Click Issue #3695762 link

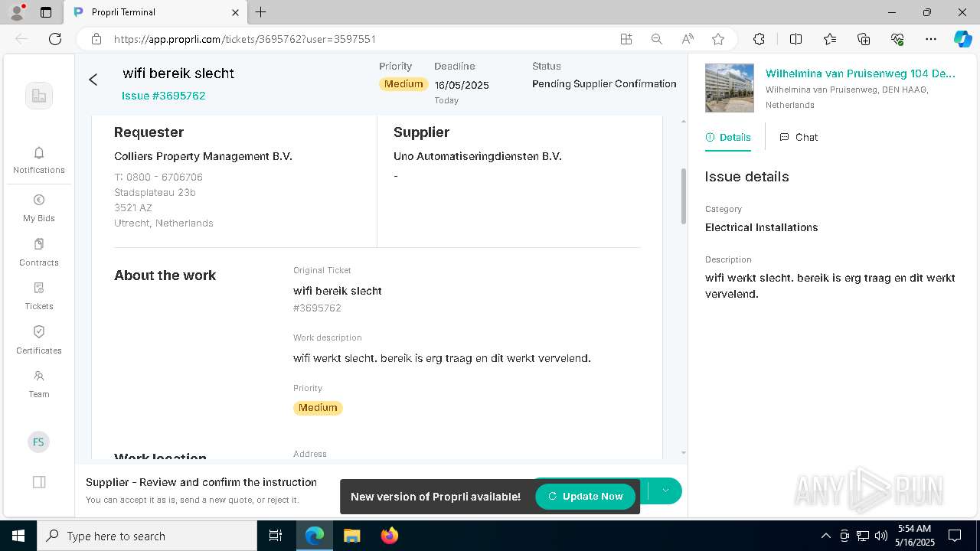click(x=164, y=96)
